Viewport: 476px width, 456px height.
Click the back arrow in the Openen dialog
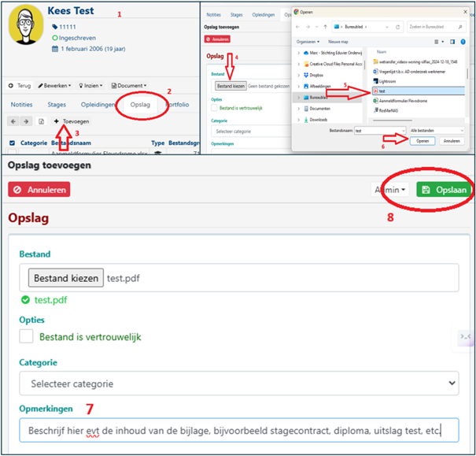pyautogui.click(x=297, y=27)
